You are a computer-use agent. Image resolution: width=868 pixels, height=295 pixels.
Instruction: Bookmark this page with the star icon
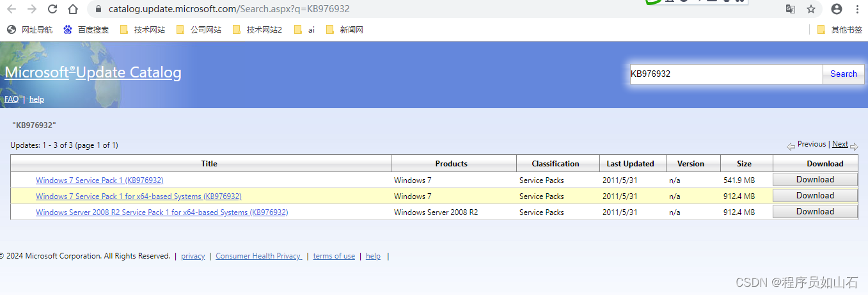coord(811,9)
